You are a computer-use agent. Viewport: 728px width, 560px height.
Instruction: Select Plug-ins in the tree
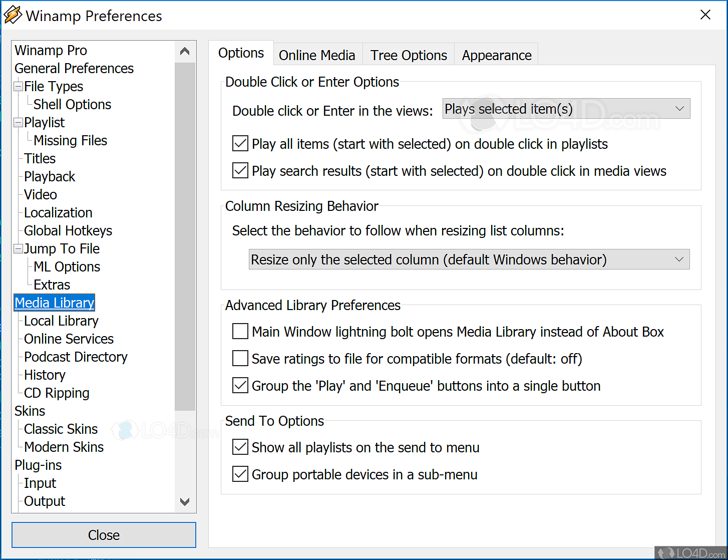pyautogui.click(x=38, y=465)
